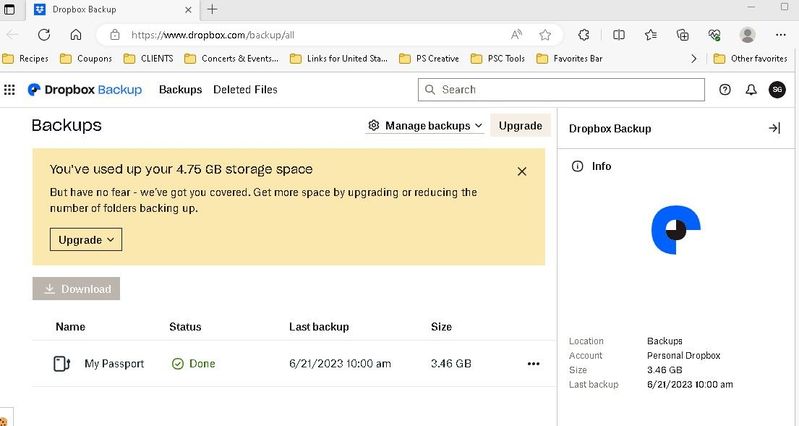Open a new browser tab
The width and height of the screenshot is (799, 426).
pyautogui.click(x=212, y=9)
